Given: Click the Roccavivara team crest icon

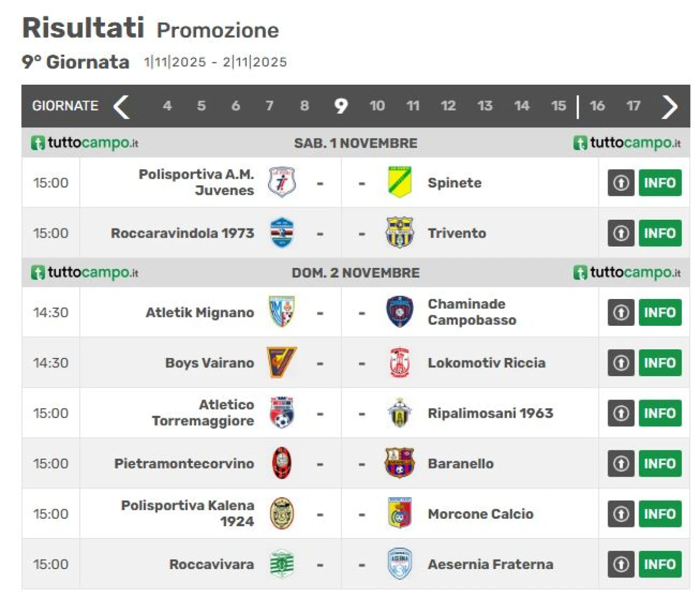Looking at the screenshot, I should 282,564.
